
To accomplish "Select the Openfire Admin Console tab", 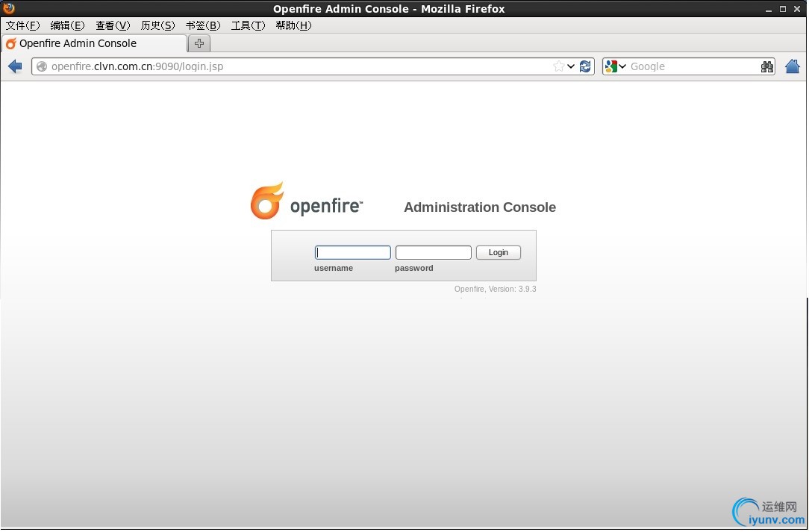I will pyautogui.click(x=95, y=43).
